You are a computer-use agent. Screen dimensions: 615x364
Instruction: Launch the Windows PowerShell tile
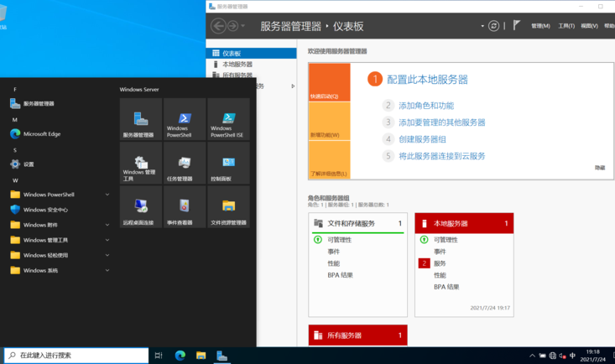185,119
